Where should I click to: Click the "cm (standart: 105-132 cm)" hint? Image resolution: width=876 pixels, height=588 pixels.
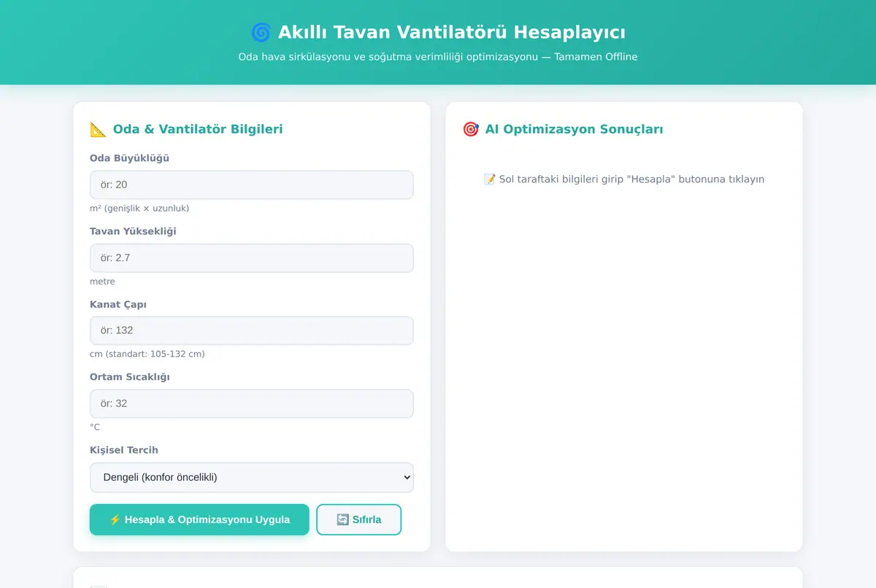click(x=147, y=354)
